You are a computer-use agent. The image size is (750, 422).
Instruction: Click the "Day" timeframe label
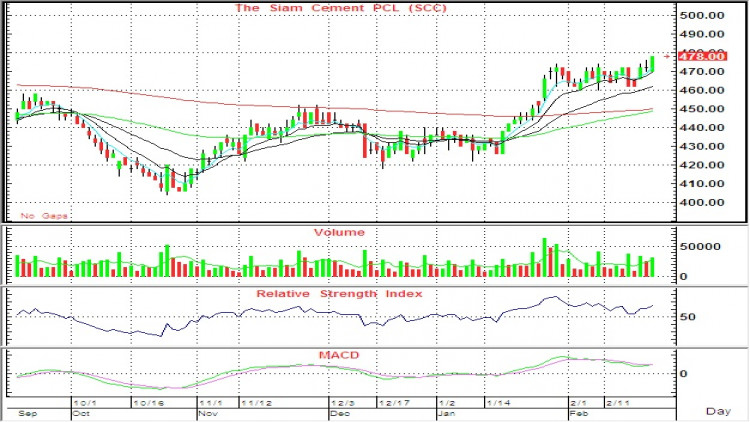coord(718,411)
